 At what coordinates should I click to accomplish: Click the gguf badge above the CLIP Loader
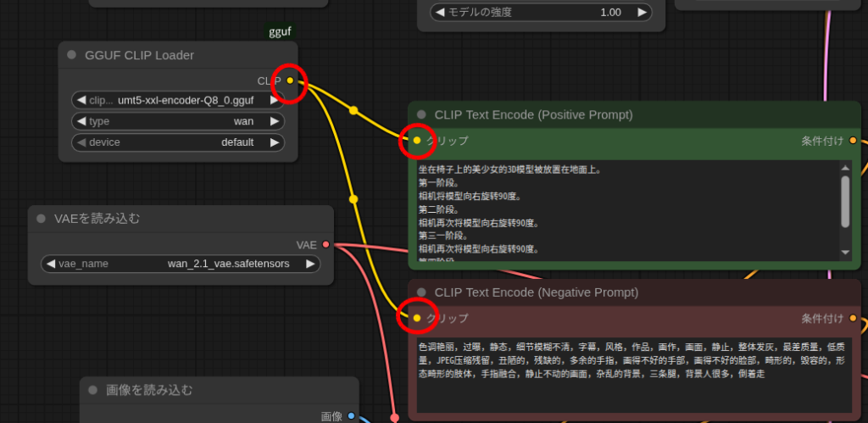pyautogui.click(x=281, y=31)
